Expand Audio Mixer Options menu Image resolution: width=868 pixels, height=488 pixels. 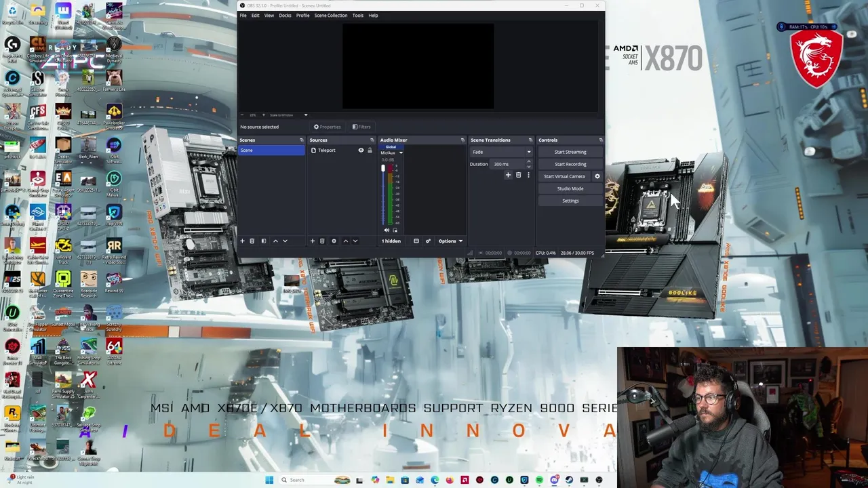coord(450,241)
